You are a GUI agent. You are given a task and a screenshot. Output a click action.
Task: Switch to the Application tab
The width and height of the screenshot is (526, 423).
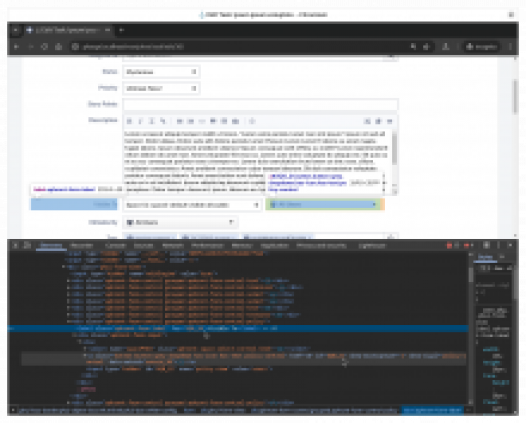point(274,246)
